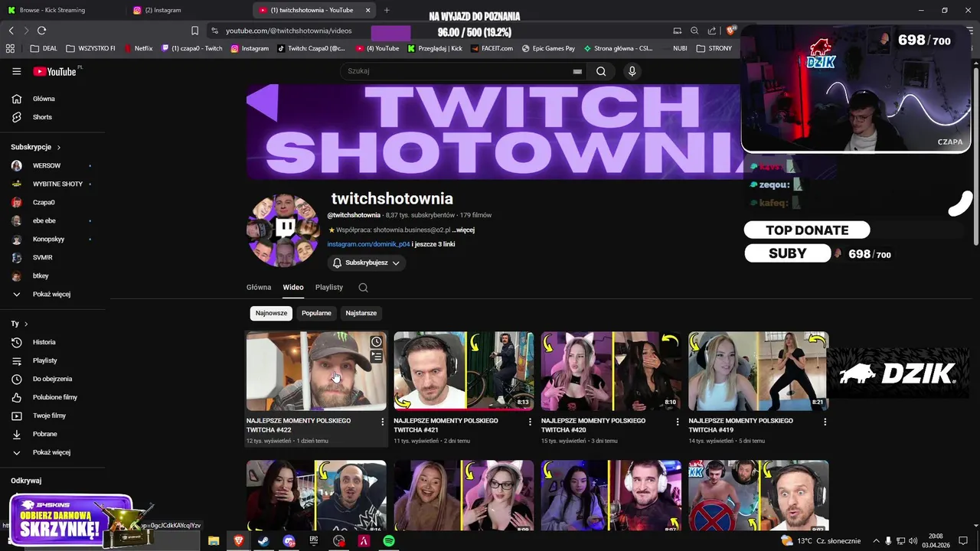
Task: Click the magnifier search button
Action: pyautogui.click(x=601, y=71)
